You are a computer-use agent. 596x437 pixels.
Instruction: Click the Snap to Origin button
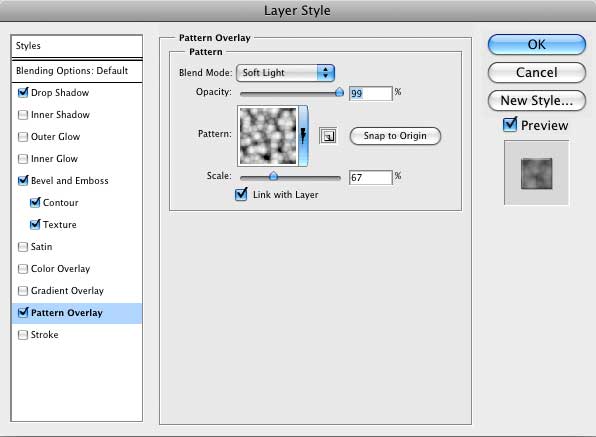coord(395,136)
